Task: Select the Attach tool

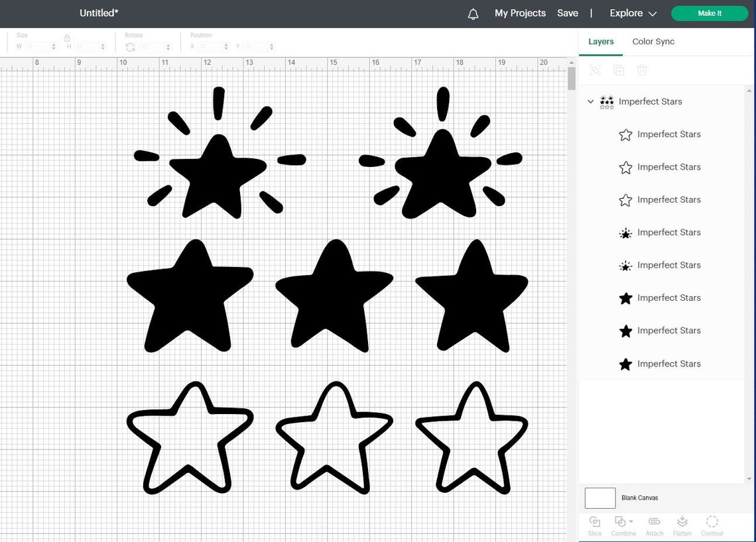Action: [x=654, y=525]
